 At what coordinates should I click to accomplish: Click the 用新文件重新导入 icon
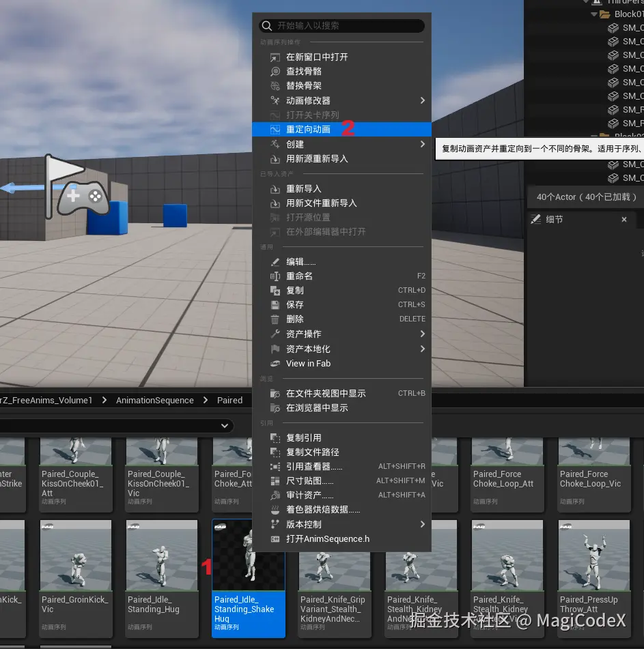pyautogui.click(x=275, y=203)
